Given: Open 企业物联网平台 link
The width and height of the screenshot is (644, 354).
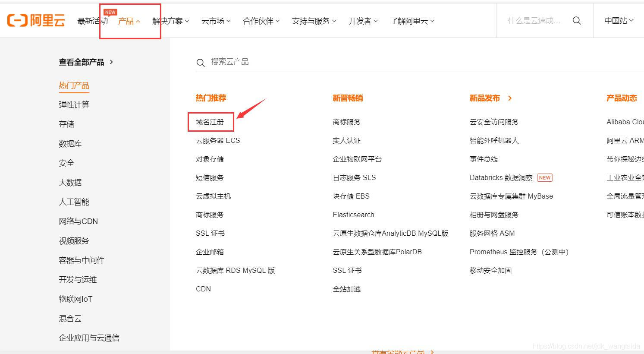Looking at the screenshot, I should [357, 159].
